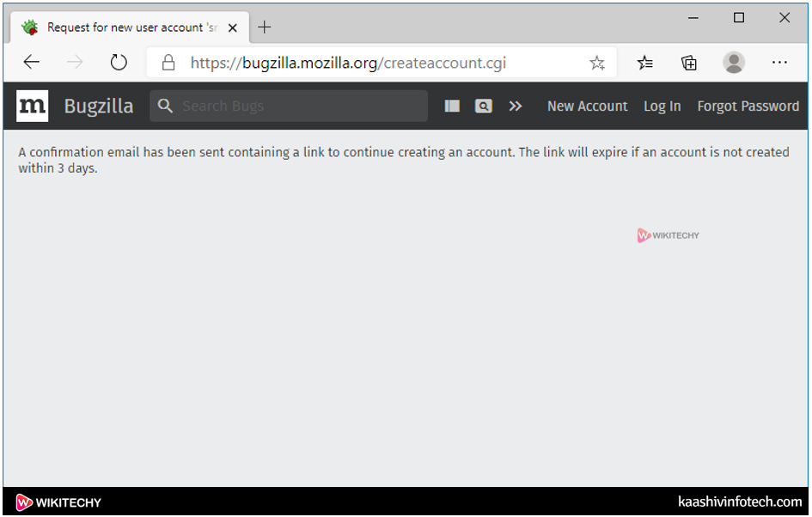Click the star icon to favorite this page
Screen dimensions: 812x517
pos(597,62)
